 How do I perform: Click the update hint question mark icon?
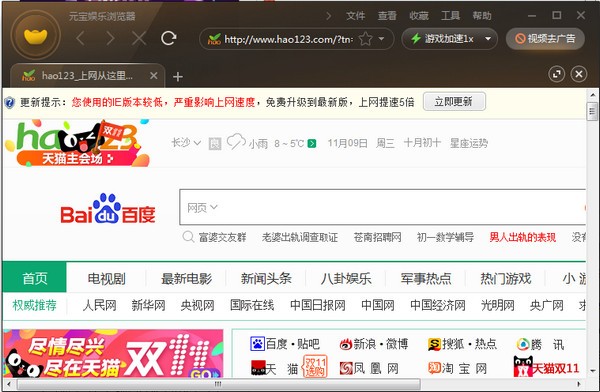coord(10,103)
